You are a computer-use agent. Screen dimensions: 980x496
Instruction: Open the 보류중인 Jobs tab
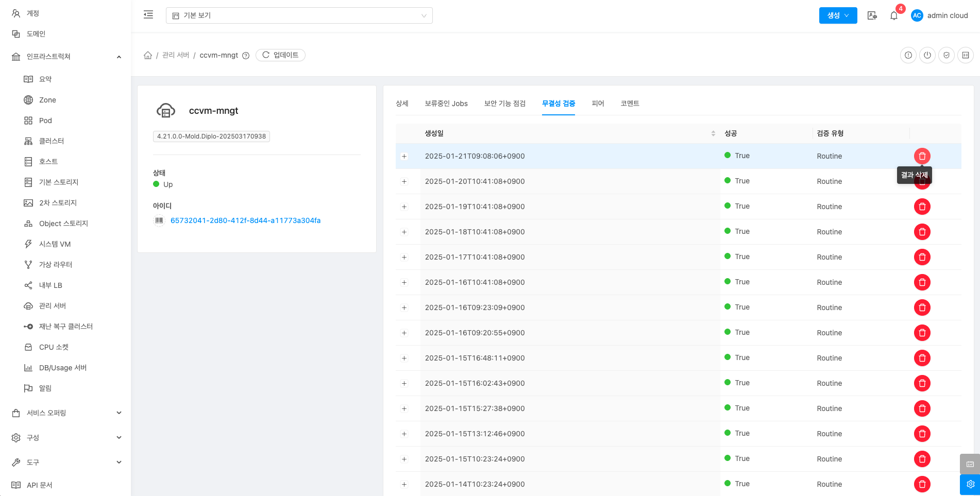[x=446, y=104]
